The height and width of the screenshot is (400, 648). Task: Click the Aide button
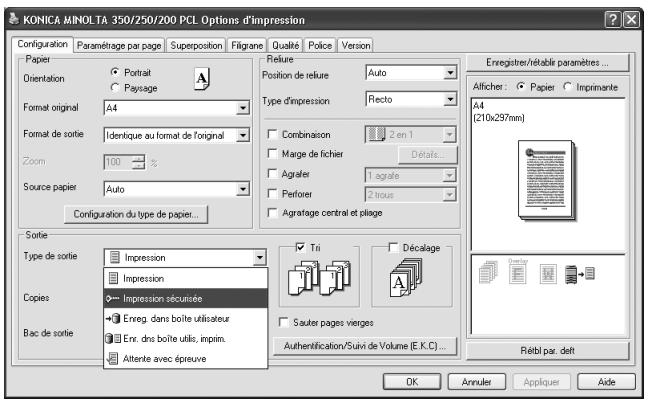tap(606, 381)
